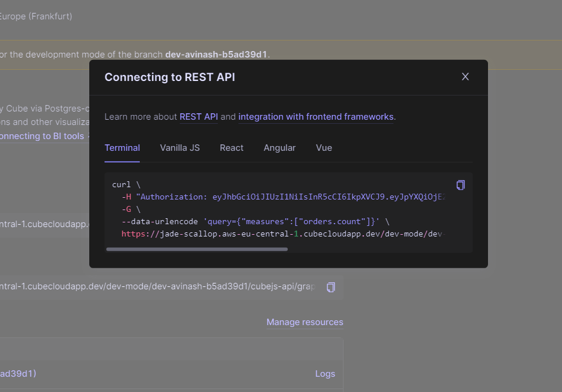Open integration with frontend frameworks link
The width and height of the screenshot is (562, 392).
(x=316, y=117)
